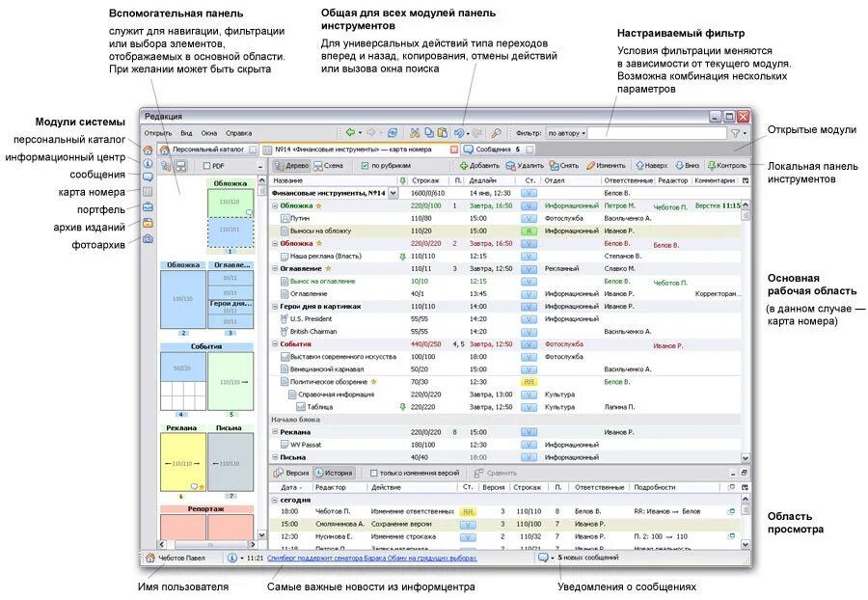Check 'только изменения версий' checkbox
This screenshot has width=868, height=600.
373,473
